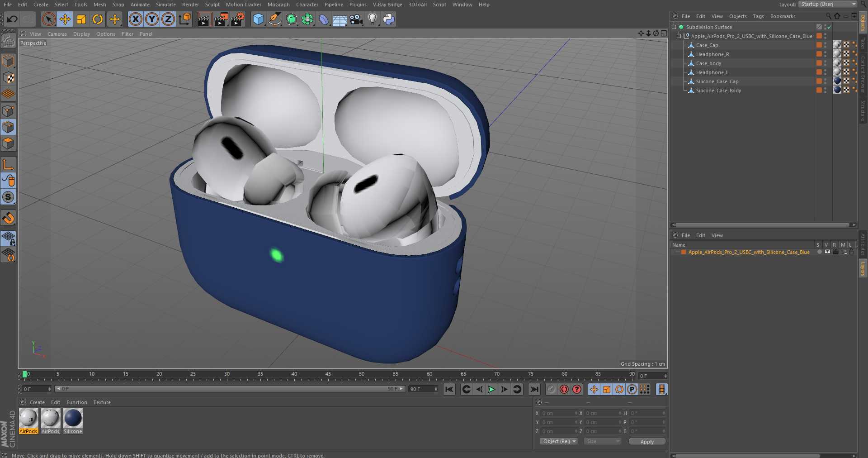Toggle X axis lock

pos(135,19)
